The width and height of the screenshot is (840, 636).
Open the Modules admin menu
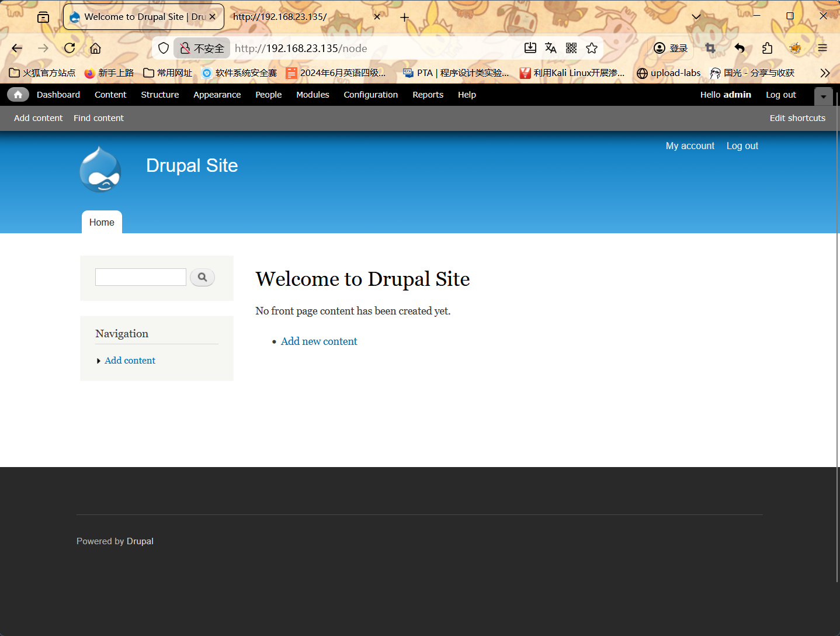coord(313,95)
